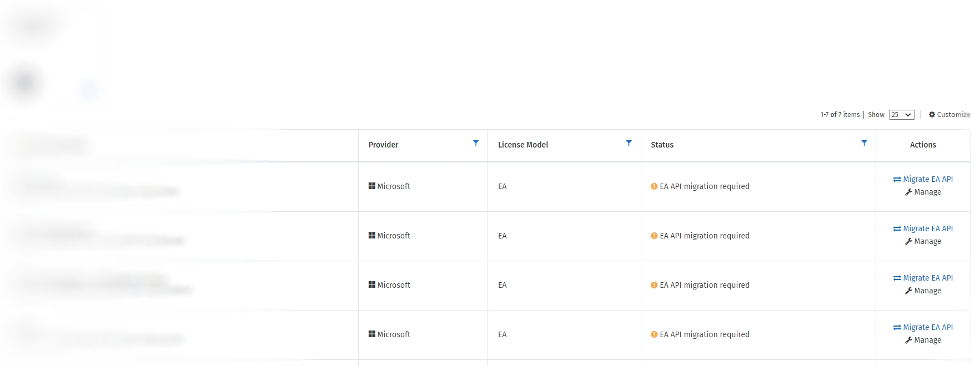The height and width of the screenshot is (366, 980).
Task: Click Manage in the first row
Action: (927, 192)
